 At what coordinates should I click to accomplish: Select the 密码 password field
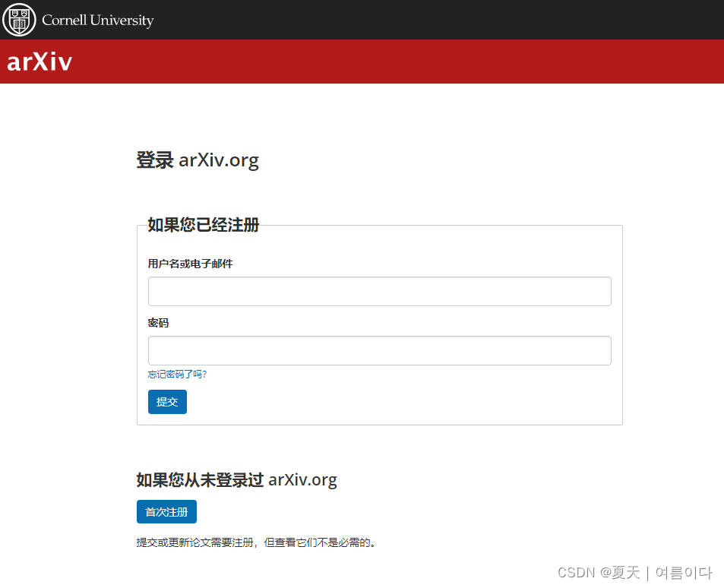[x=379, y=350]
